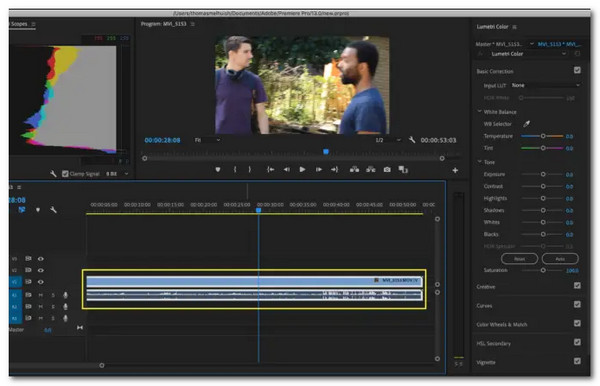Open the Program monitor button editor plus

click(x=455, y=170)
